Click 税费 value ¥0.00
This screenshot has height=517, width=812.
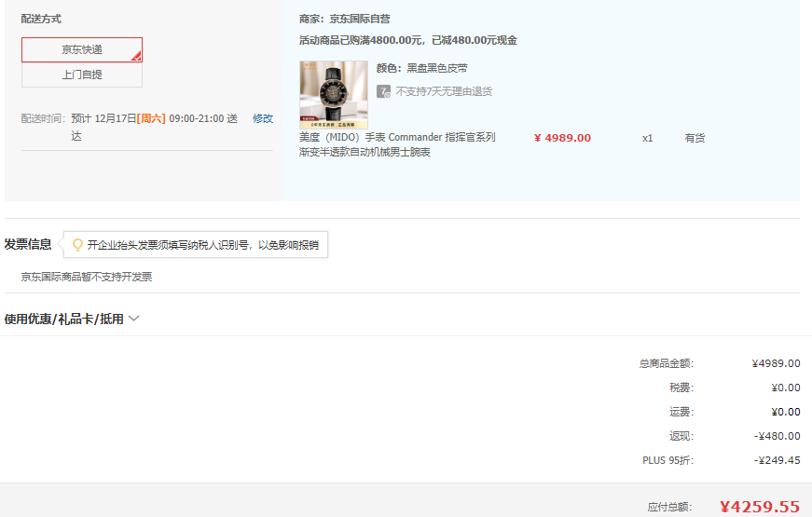tap(786, 388)
